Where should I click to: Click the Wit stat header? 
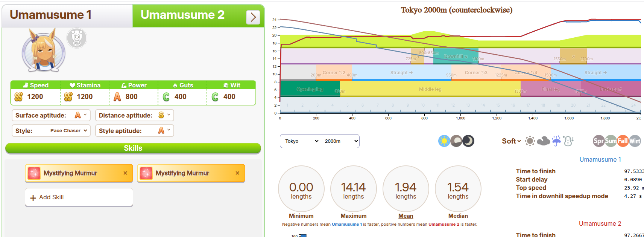click(x=231, y=85)
